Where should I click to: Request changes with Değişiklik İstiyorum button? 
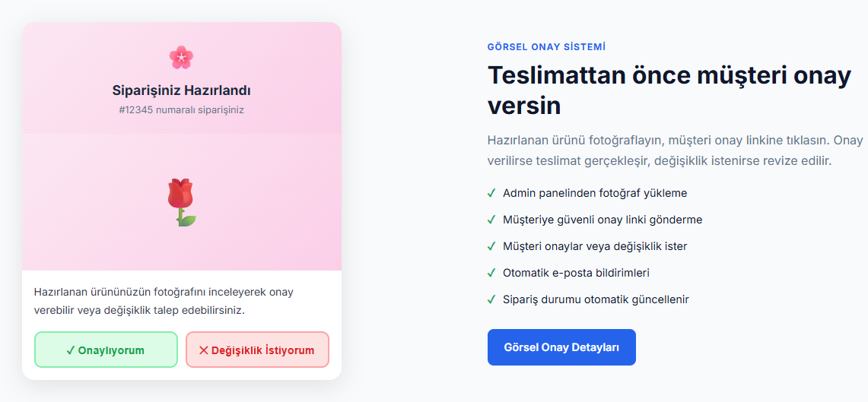coord(257,350)
